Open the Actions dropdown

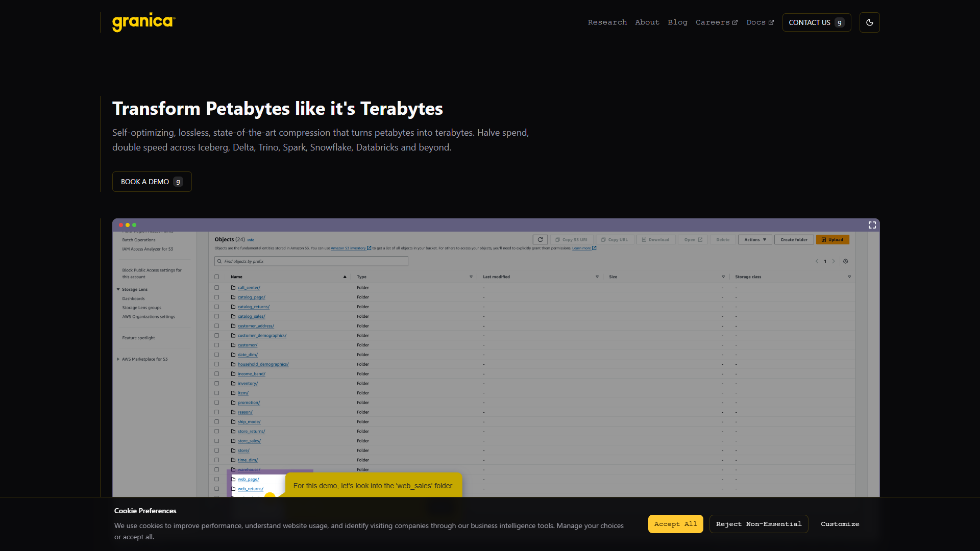(755, 240)
